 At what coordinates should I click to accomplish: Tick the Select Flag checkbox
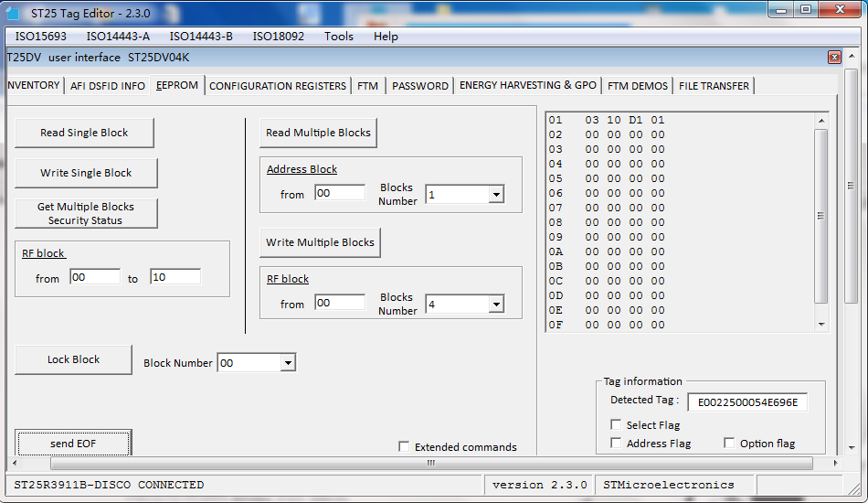coord(616,424)
